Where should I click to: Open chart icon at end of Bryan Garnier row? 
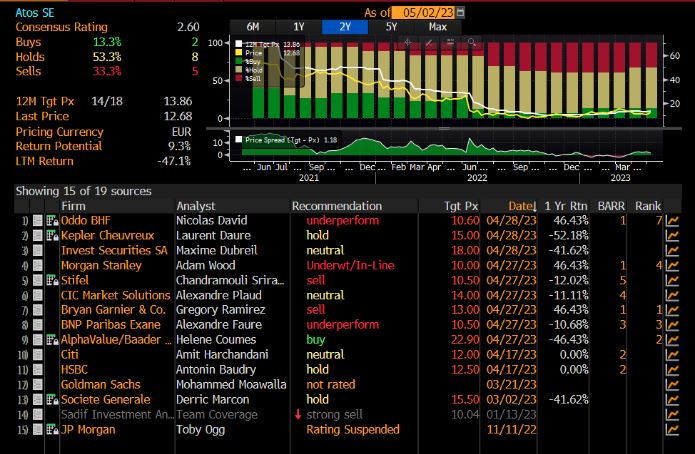(x=672, y=310)
